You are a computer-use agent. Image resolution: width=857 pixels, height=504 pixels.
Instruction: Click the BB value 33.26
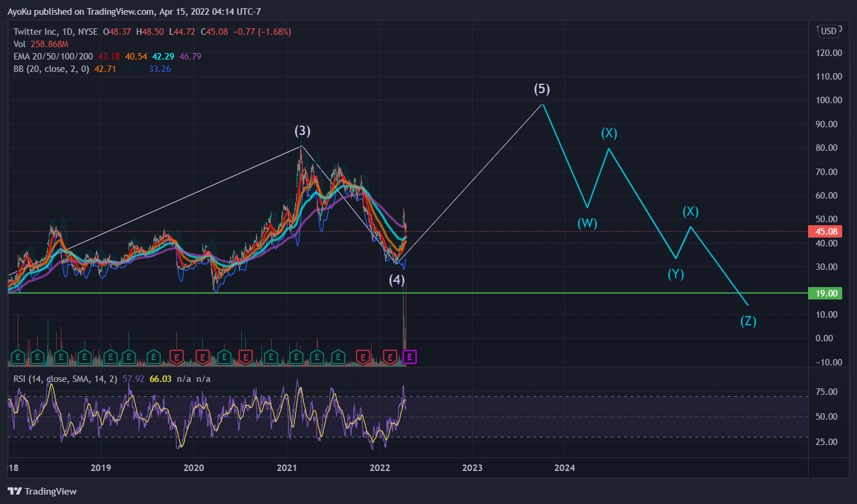[160, 69]
